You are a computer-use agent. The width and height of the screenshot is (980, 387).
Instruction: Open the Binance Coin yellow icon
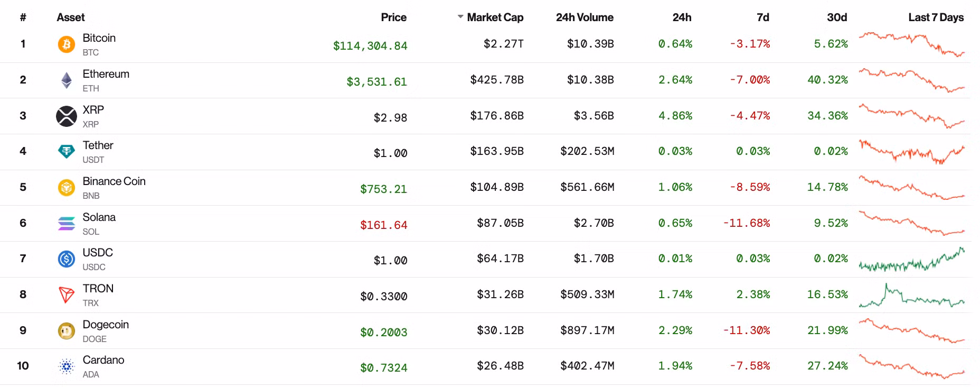tap(67, 188)
